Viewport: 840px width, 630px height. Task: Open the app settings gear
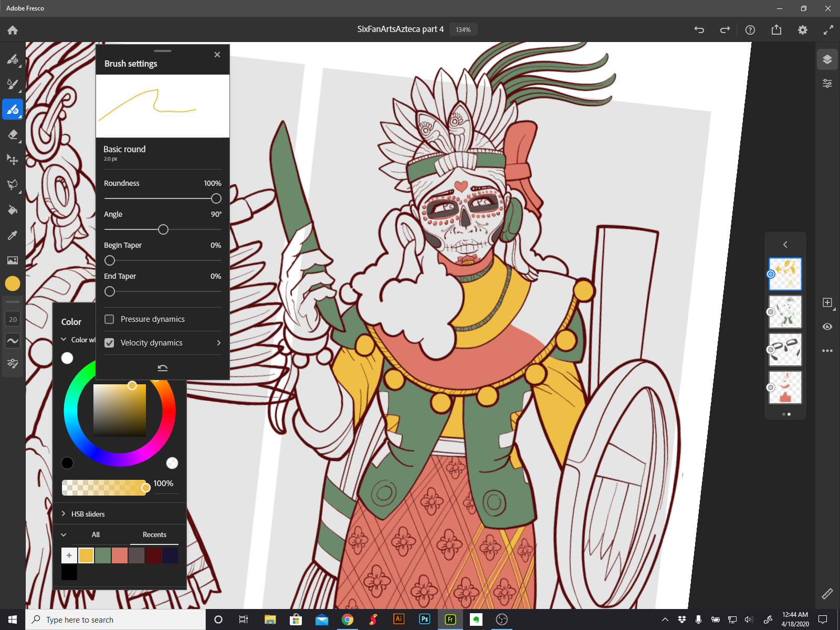click(x=803, y=30)
